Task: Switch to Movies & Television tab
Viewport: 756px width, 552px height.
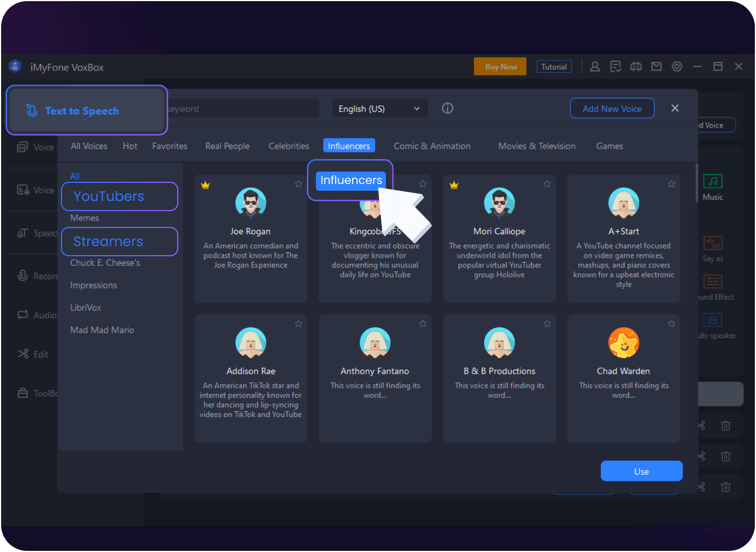Action: coord(537,146)
